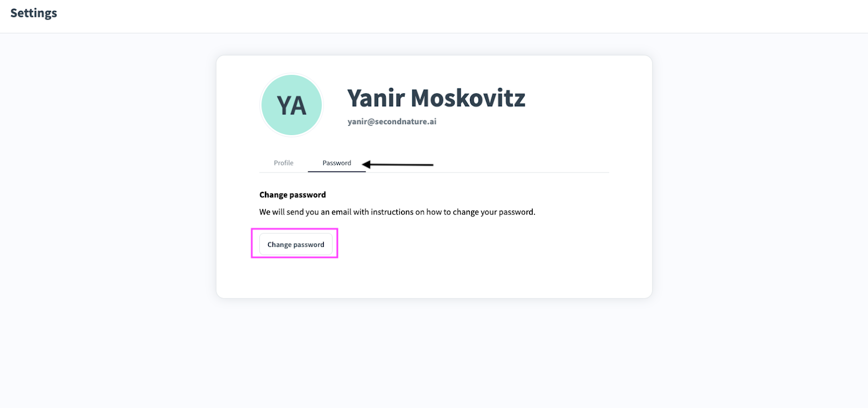
Task: Click the gray background below the card
Action: click(x=434, y=353)
